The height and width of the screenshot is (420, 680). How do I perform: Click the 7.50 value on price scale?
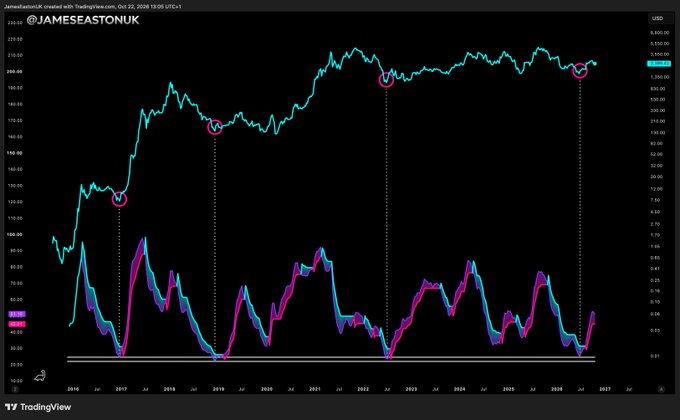(x=655, y=200)
